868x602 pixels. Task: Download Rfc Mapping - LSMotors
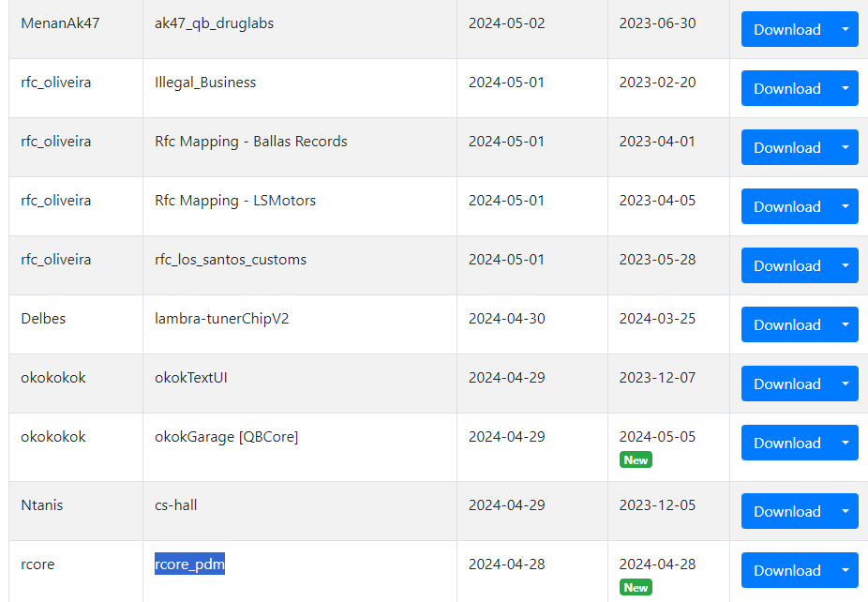786,206
